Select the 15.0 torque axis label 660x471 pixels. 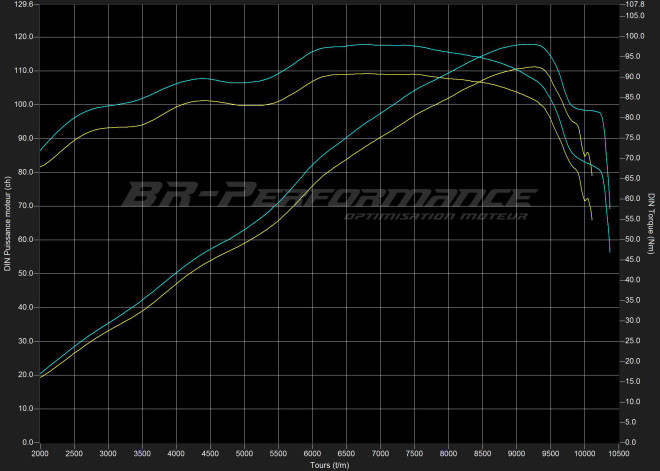tap(633, 381)
